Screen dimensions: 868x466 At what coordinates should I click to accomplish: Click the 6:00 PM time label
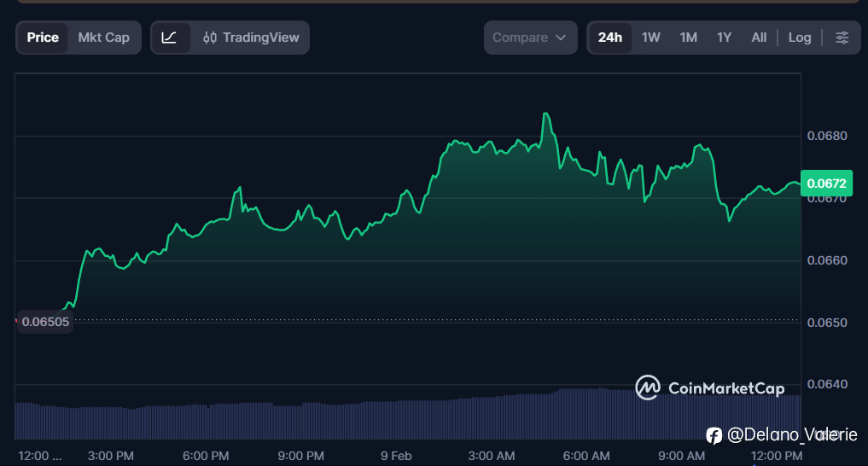pos(206,456)
